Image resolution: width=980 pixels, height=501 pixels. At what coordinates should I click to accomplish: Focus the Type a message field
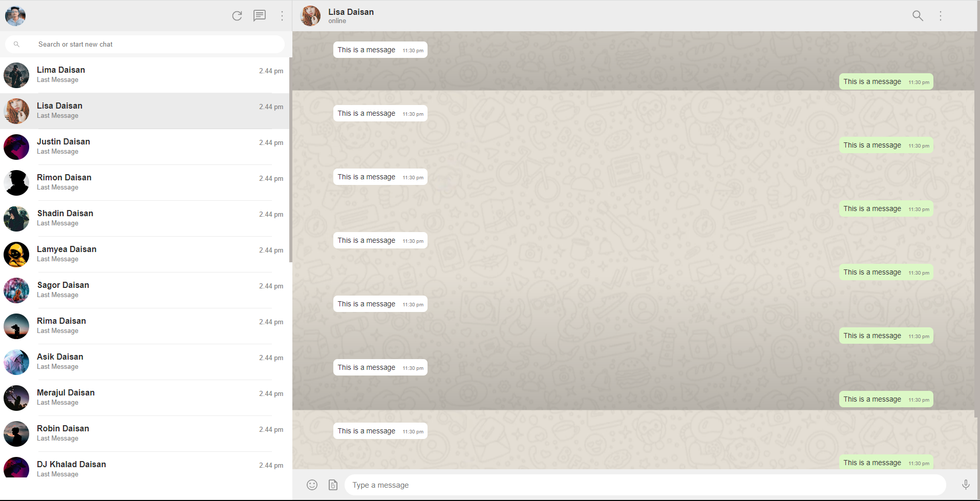pyautogui.click(x=645, y=485)
